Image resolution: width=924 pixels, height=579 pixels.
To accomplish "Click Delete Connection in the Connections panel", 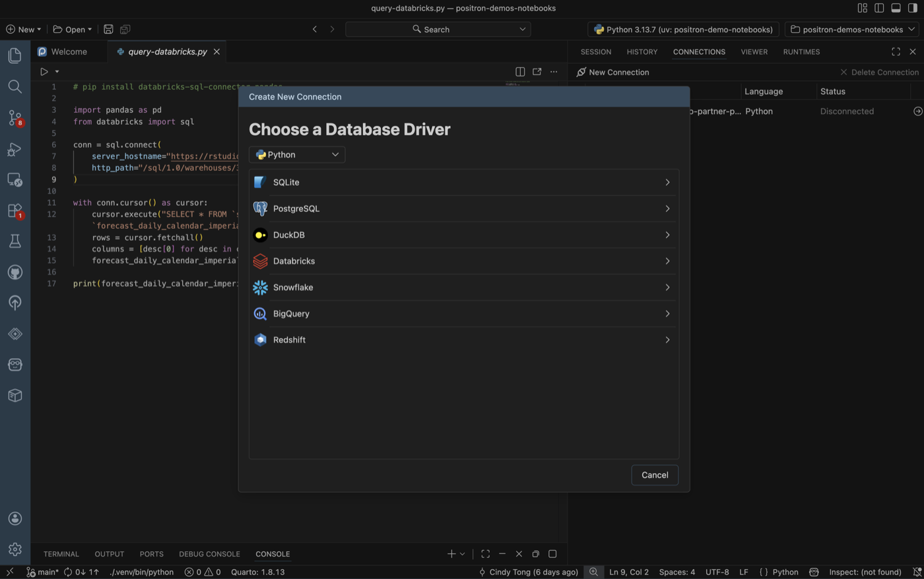I will click(879, 72).
